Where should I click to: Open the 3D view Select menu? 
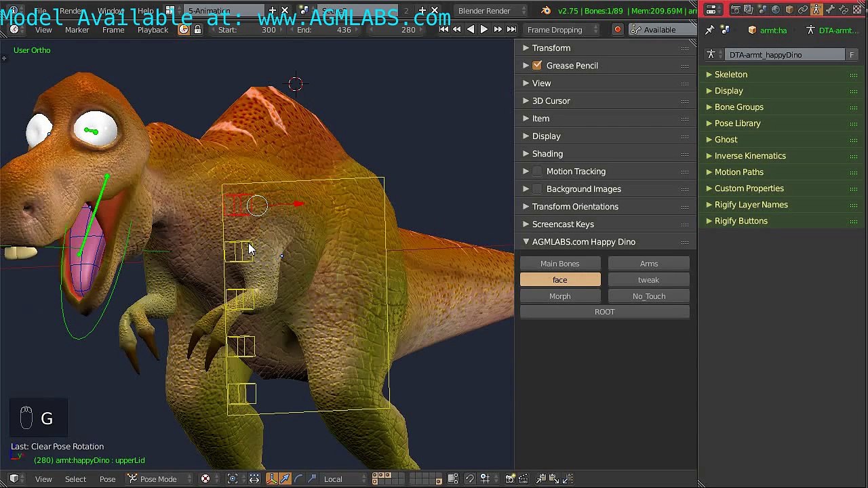[75, 479]
